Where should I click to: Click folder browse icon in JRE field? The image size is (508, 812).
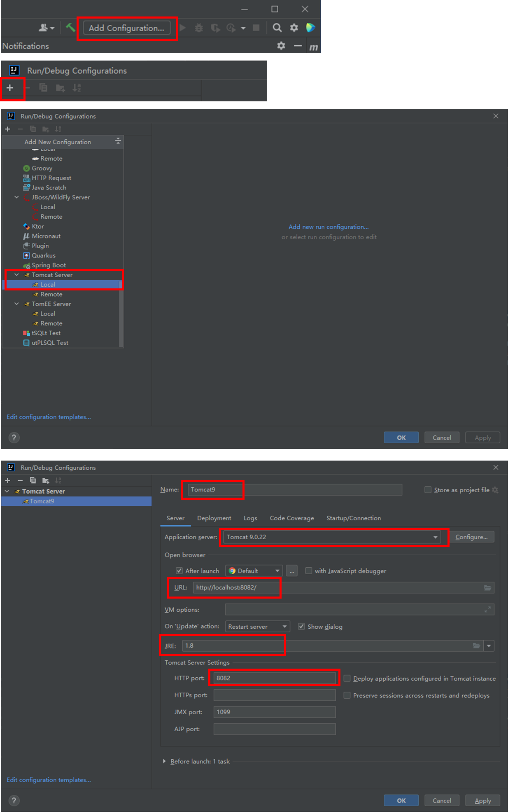click(476, 646)
